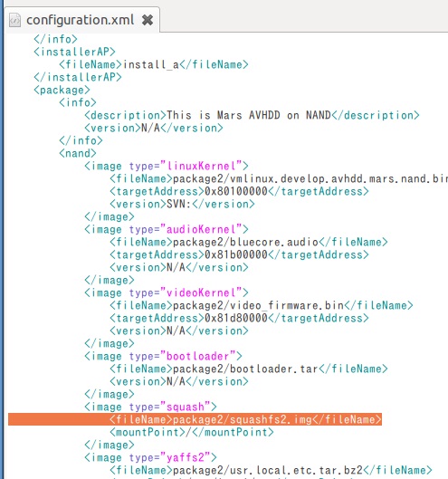448x479 pixels.
Task: Click the <package> tag line
Action: coord(62,90)
